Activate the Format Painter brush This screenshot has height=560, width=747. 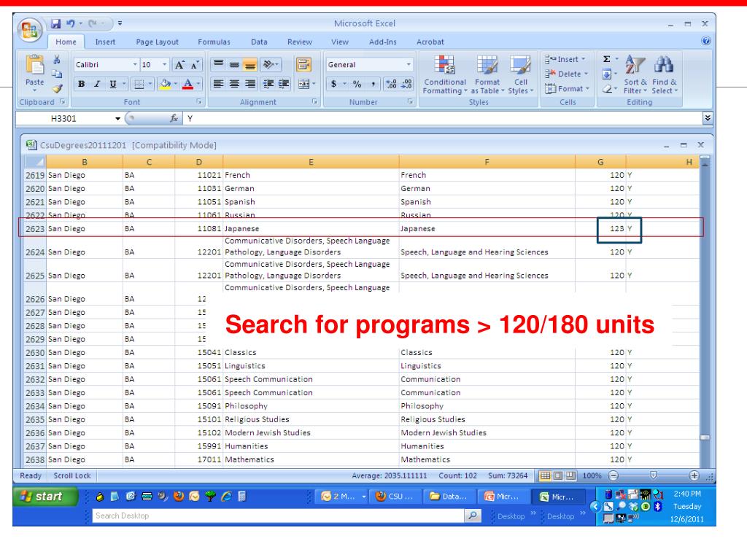(x=57, y=88)
